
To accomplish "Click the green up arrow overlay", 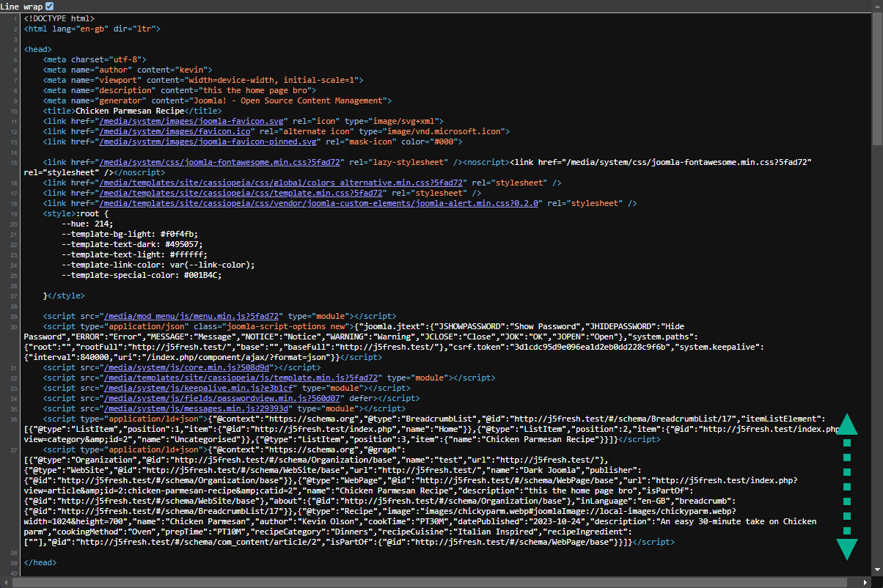I will [847, 425].
